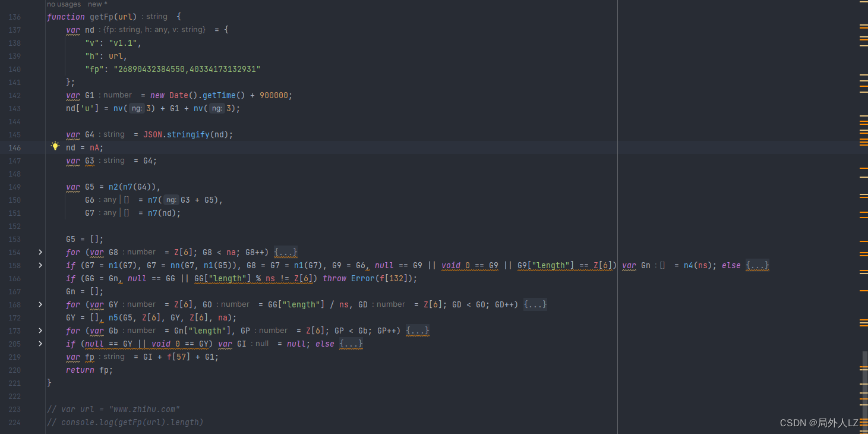The width and height of the screenshot is (868, 434).
Task: Unfold the {...} placeholder after GP++
Action: coord(418,331)
